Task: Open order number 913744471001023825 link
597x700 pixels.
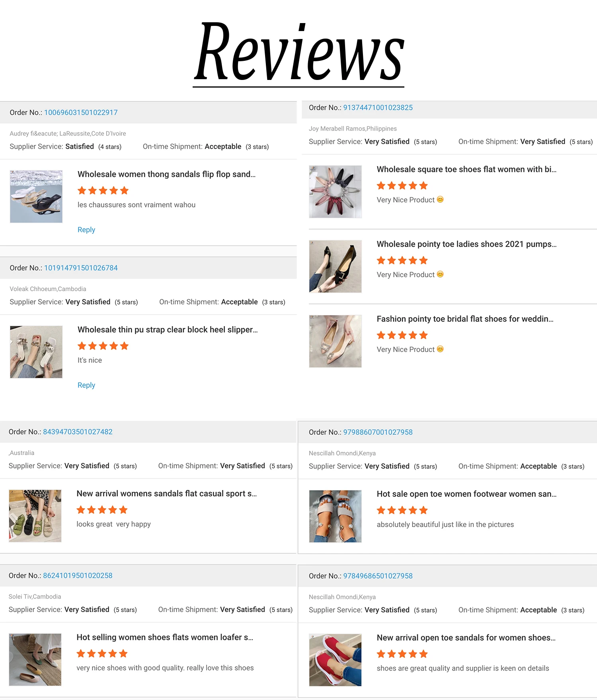Action: pyautogui.click(x=378, y=108)
